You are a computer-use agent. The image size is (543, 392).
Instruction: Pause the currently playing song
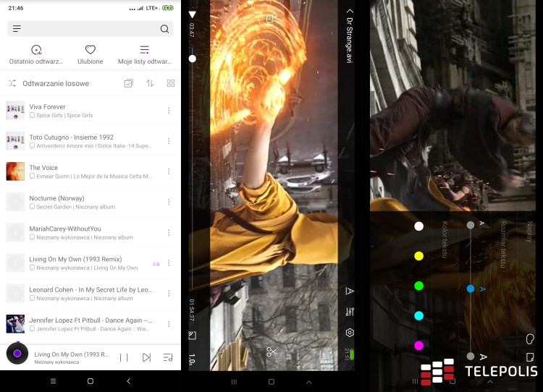pos(124,357)
